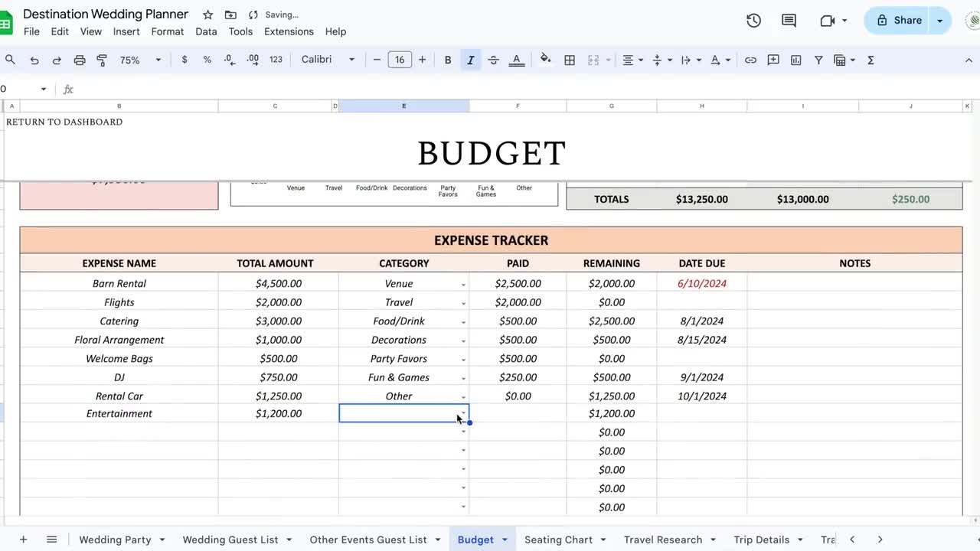
Task: Create a filter with funnel icon
Action: click(x=818, y=60)
